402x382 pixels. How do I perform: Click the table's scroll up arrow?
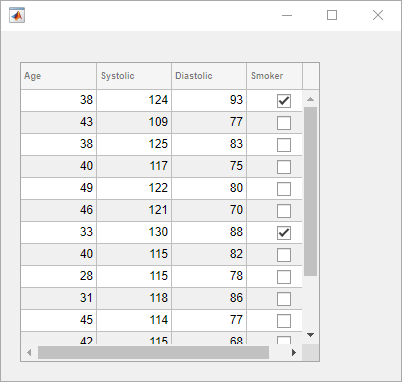[x=310, y=99]
